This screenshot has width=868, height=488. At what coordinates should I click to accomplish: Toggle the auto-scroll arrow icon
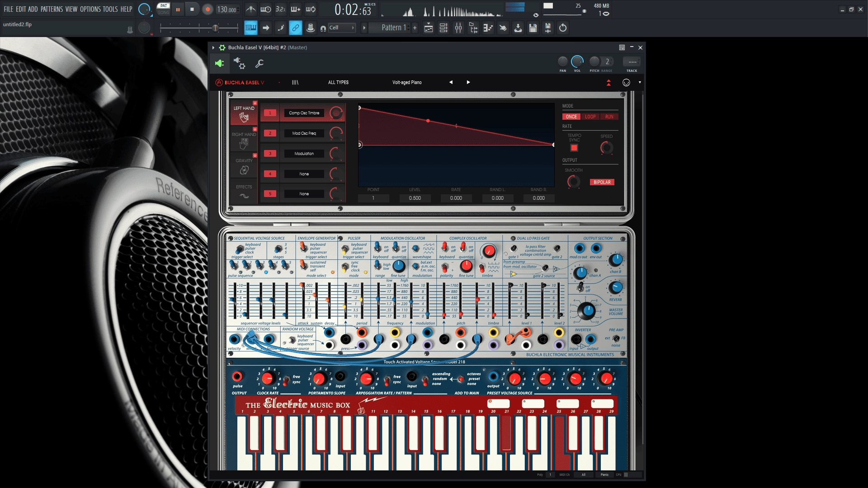click(x=266, y=28)
